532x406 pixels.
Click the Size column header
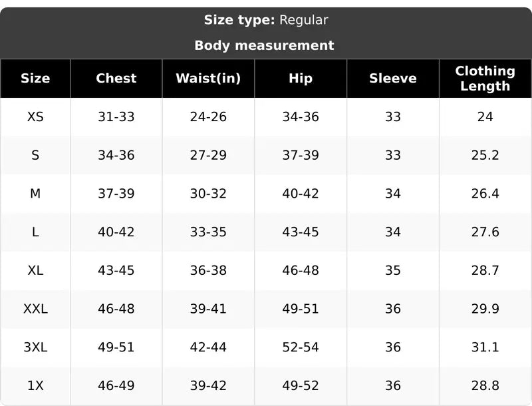pyautogui.click(x=35, y=79)
